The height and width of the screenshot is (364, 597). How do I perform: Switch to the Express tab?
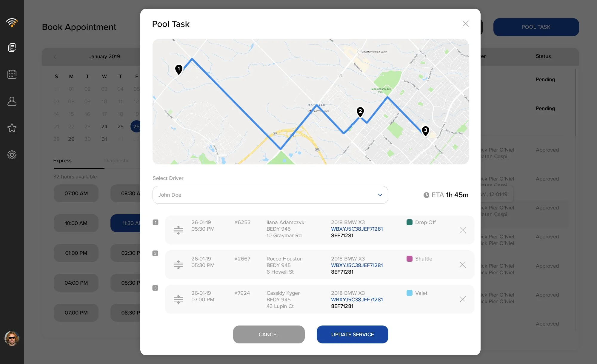click(62, 161)
